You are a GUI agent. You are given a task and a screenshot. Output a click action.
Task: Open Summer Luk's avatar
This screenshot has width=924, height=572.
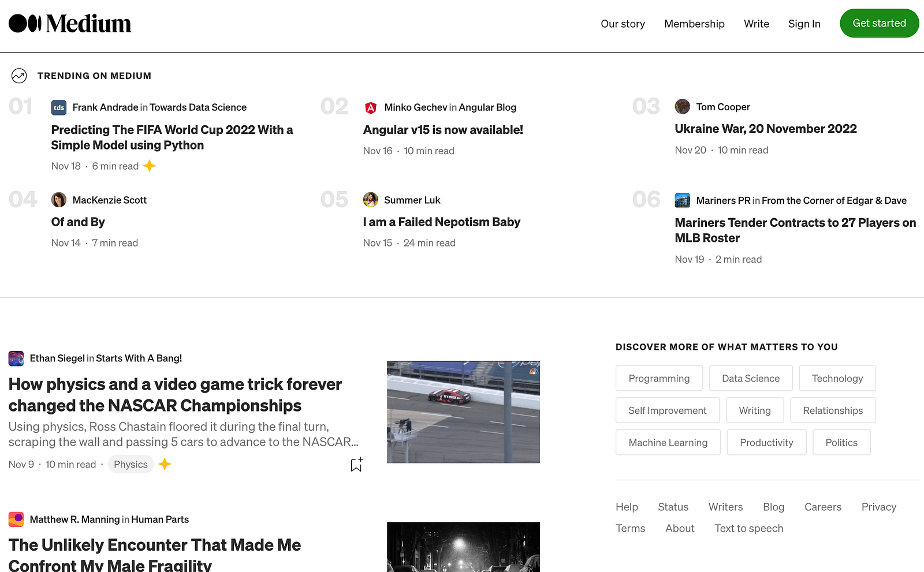(x=371, y=200)
